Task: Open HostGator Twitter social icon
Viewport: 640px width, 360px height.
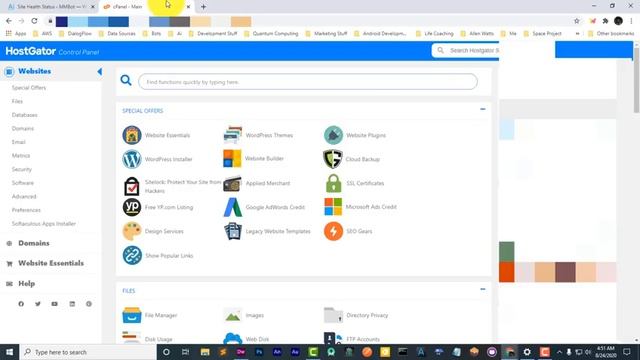Action: tap(38, 304)
